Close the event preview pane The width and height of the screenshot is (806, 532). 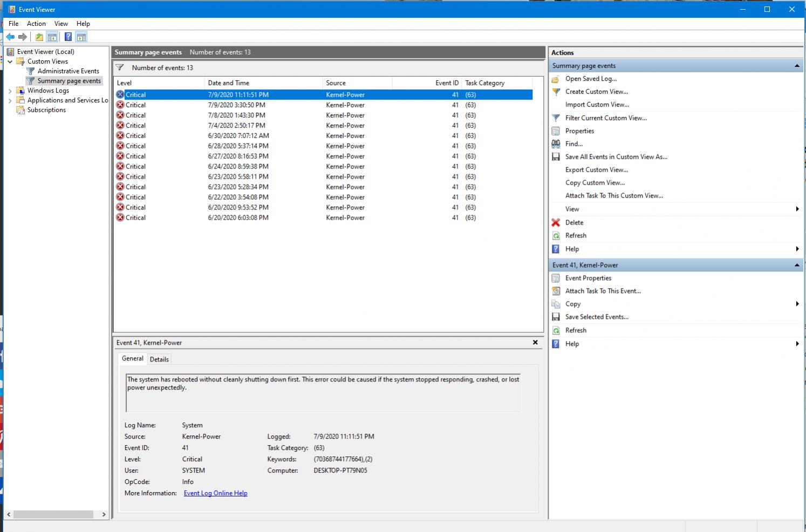(x=535, y=343)
